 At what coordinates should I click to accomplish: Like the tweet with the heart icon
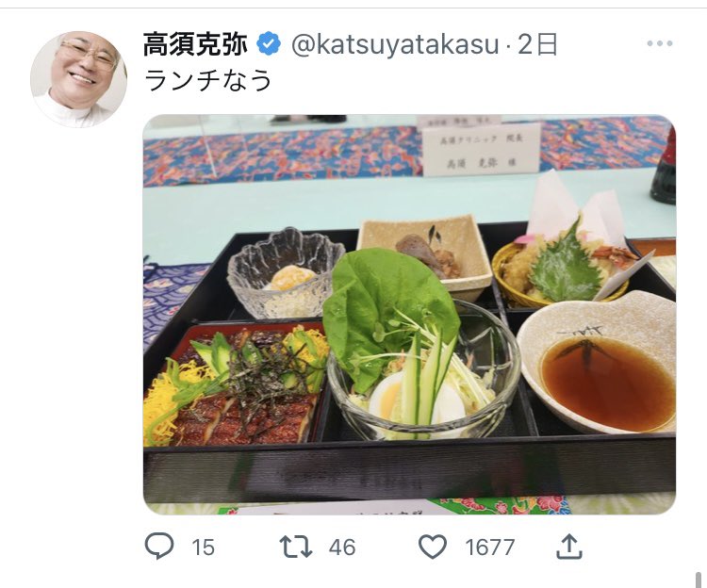click(x=433, y=547)
